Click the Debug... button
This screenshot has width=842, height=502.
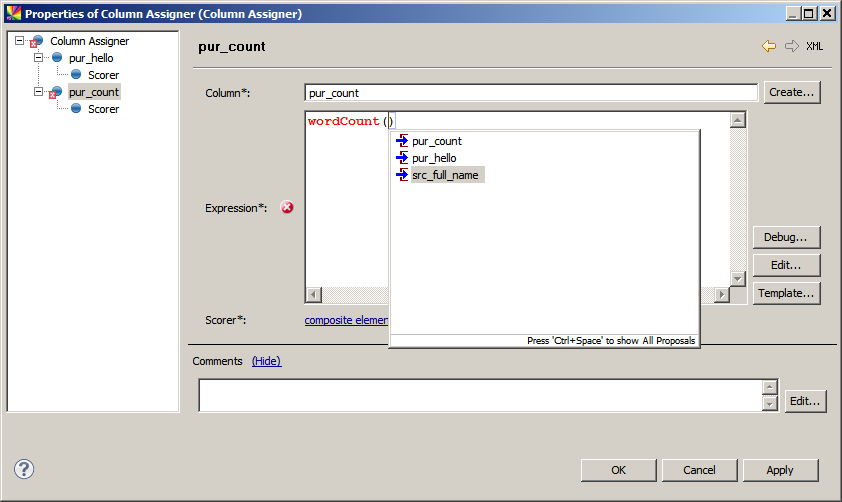(x=786, y=237)
